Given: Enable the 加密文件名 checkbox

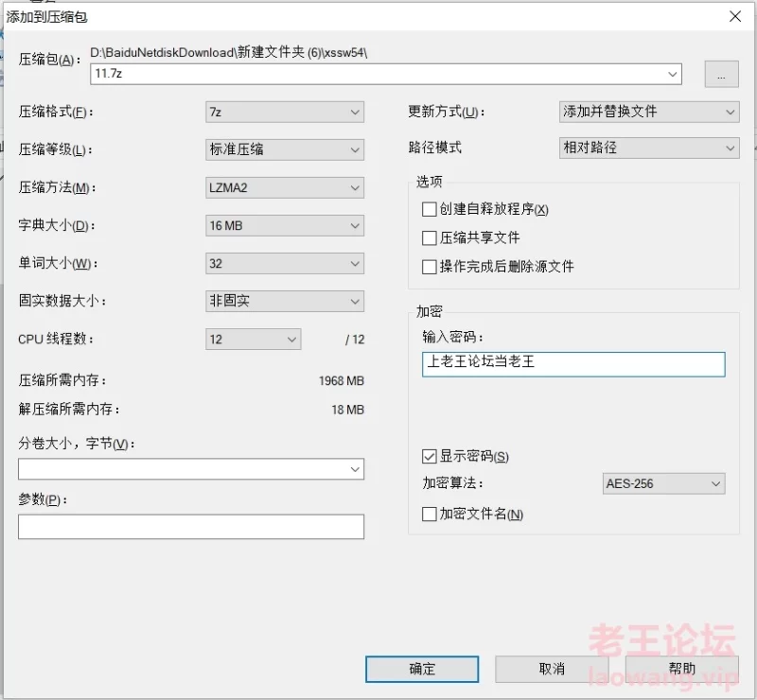Looking at the screenshot, I should click(x=430, y=515).
